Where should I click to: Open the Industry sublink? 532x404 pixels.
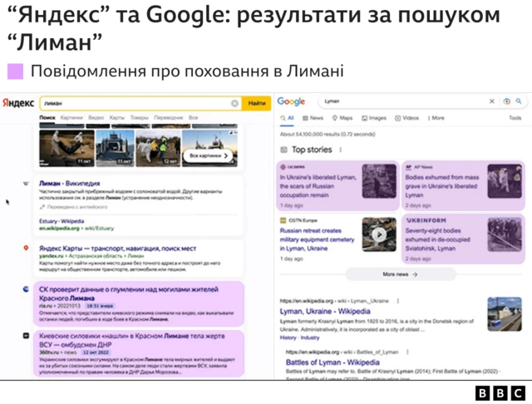pyautogui.click(x=310, y=337)
